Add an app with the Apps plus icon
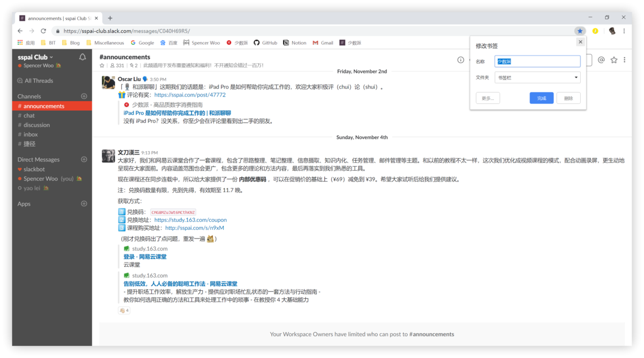Image resolution: width=644 pixels, height=358 pixels. coord(84,203)
